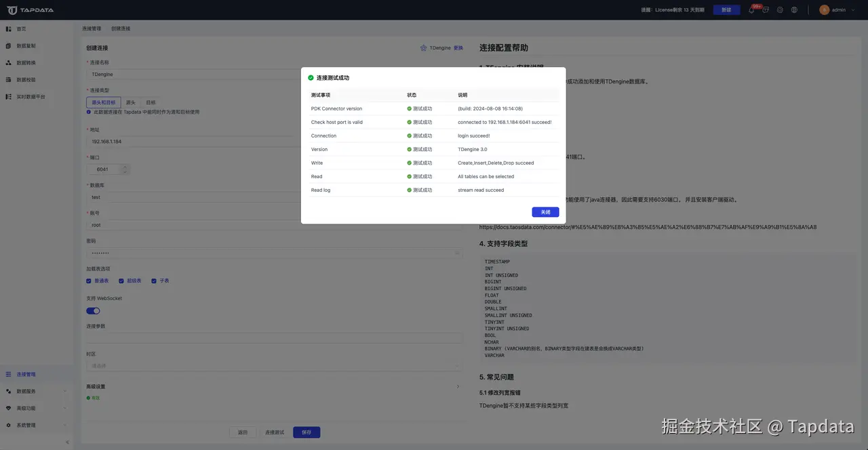Click the taosdata docs URL link

click(x=648, y=227)
